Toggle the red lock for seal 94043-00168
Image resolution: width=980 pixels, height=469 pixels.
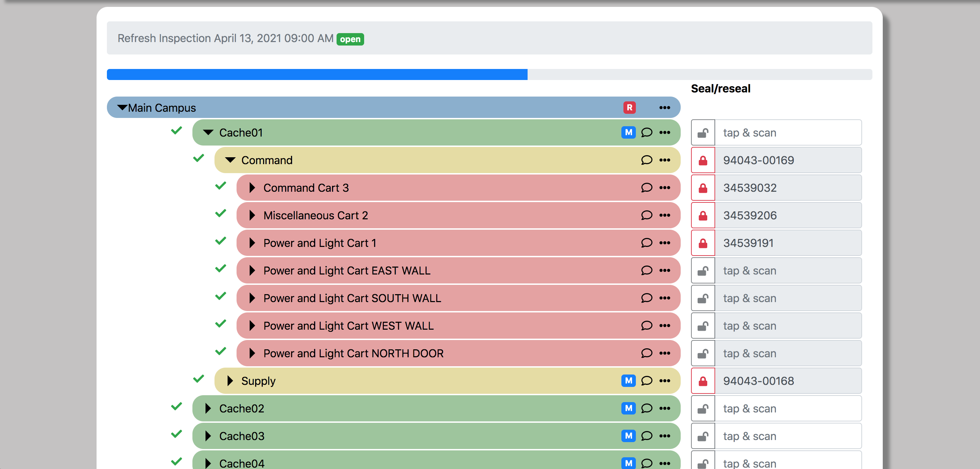click(x=703, y=381)
